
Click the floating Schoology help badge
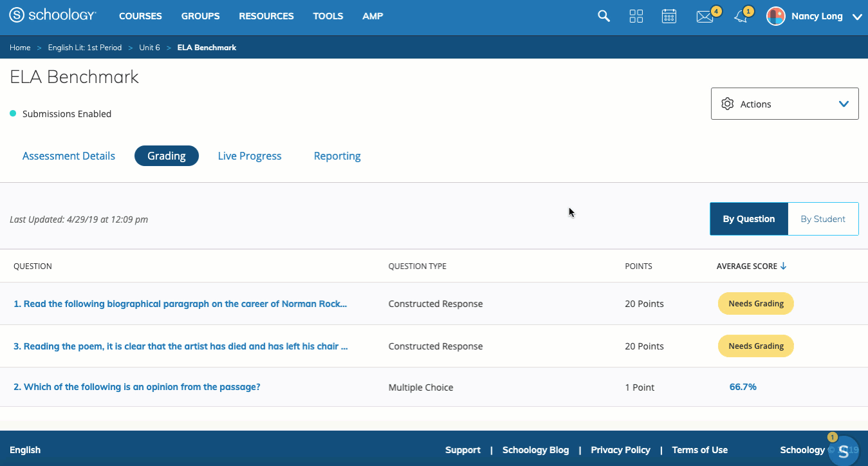(x=843, y=450)
